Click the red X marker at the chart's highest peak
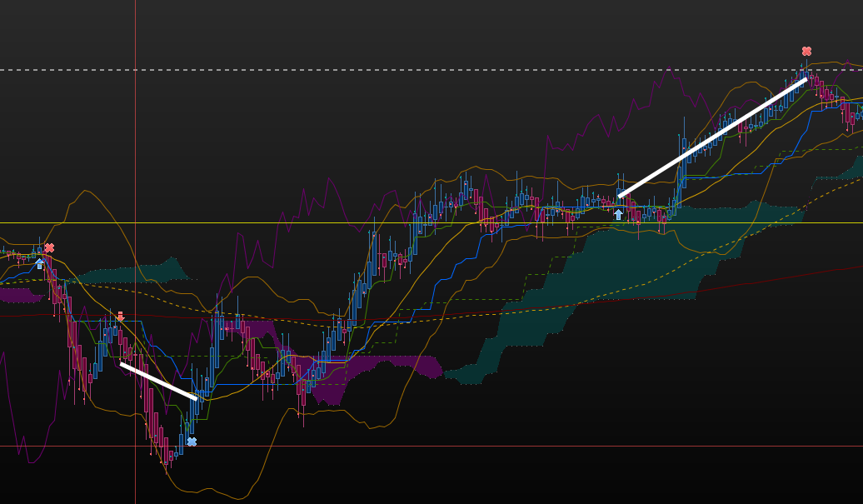This screenshot has height=504, width=863. coord(806,51)
